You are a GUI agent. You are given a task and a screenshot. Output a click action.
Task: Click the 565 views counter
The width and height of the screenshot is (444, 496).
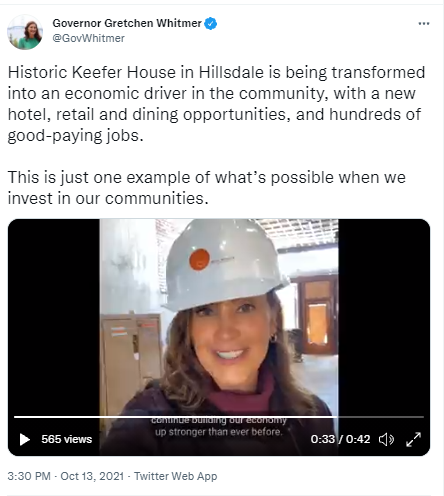(67, 439)
